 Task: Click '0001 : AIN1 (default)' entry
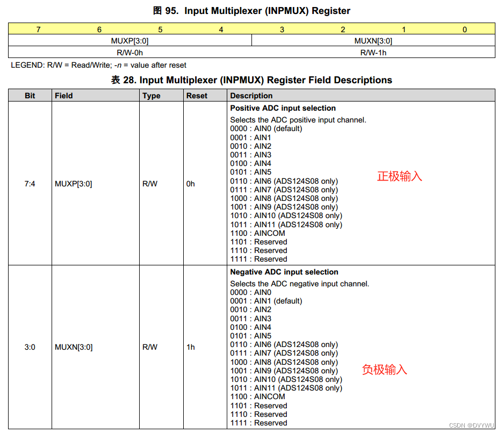(x=266, y=301)
